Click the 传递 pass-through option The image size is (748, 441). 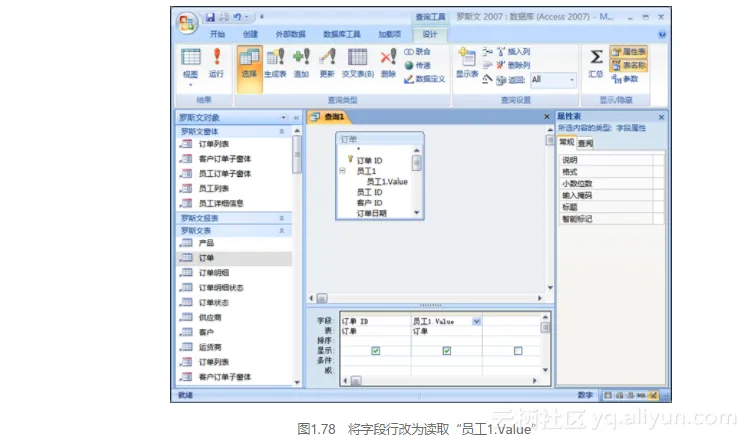(x=417, y=65)
